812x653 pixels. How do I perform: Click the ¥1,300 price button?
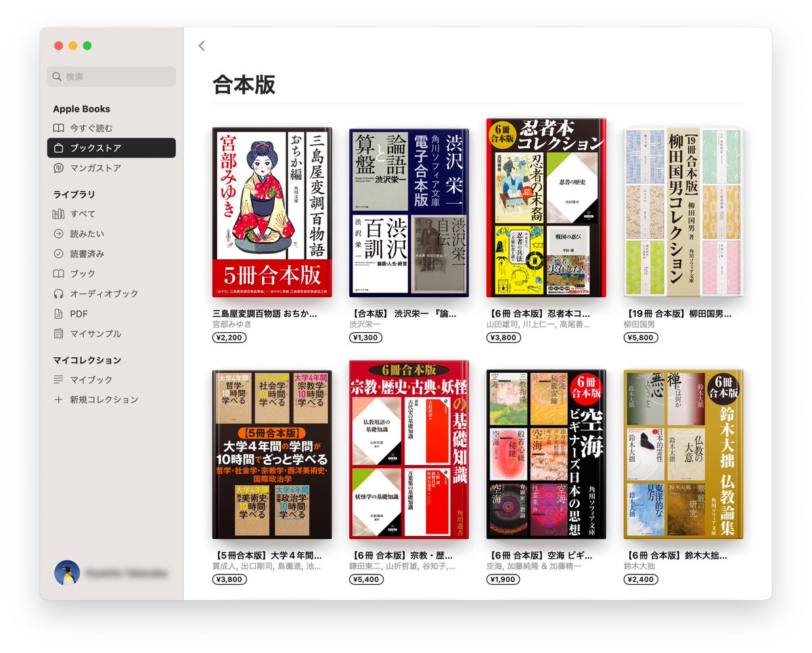click(366, 338)
